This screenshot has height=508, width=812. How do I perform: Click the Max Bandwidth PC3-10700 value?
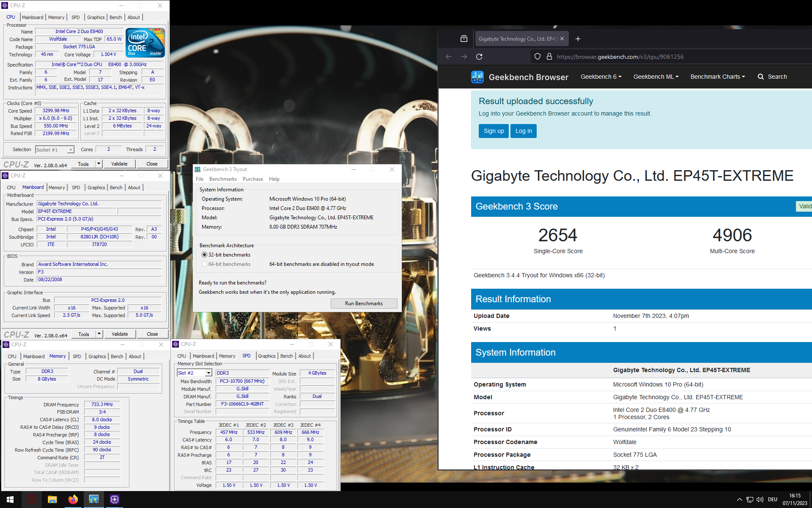242,381
